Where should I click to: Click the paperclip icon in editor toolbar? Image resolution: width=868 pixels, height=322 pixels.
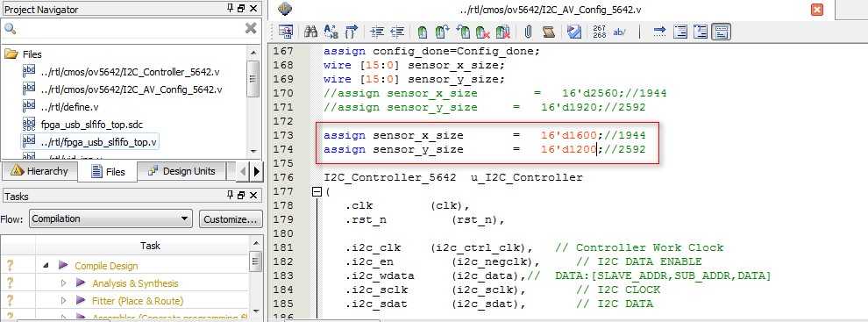pyautogui.click(x=528, y=32)
